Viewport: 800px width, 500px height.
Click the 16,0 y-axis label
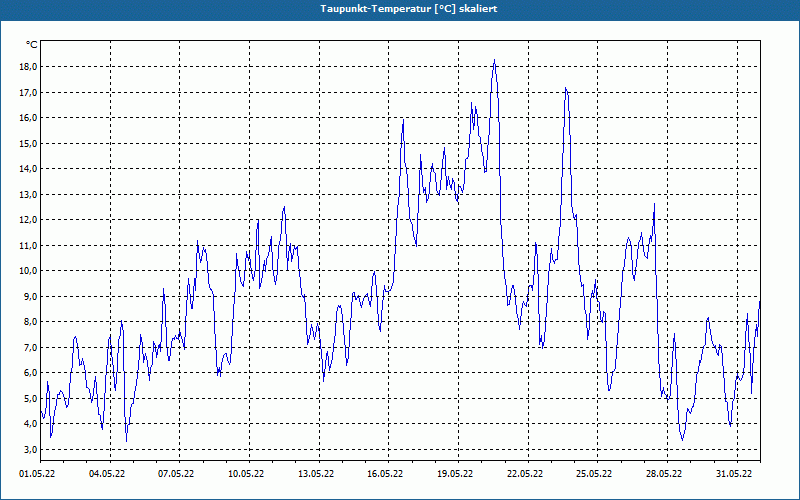(28, 118)
